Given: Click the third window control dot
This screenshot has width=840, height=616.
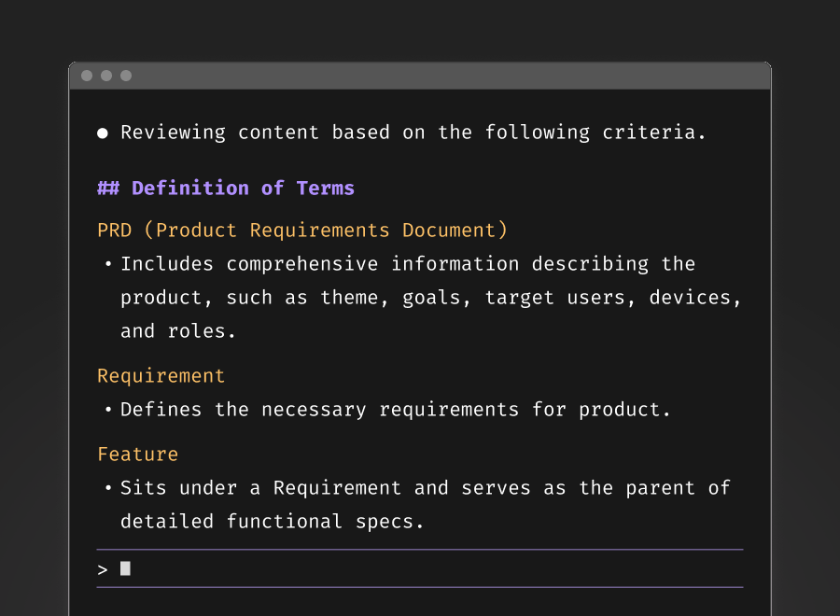Looking at the screenshot, I should pos(126,76).
